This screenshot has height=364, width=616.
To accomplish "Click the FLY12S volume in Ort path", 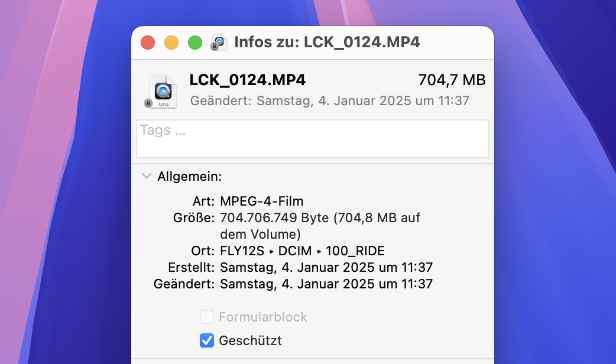I will [242, 251].
